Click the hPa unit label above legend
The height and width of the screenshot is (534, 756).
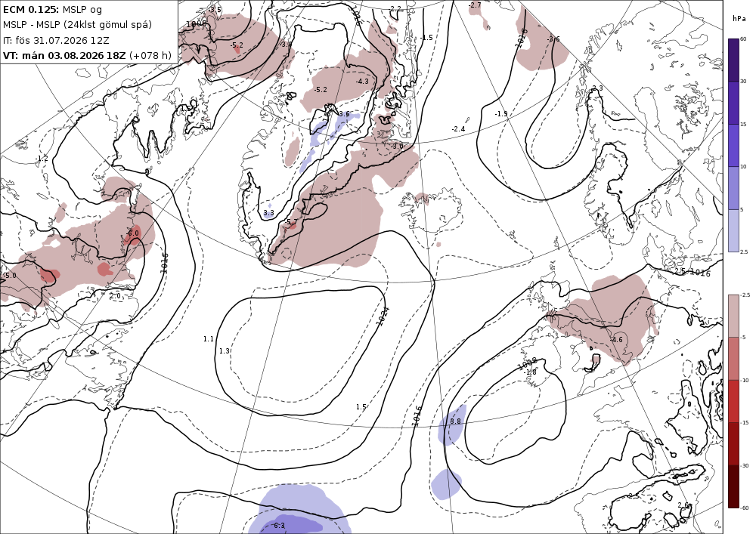[x=739, y=19]
